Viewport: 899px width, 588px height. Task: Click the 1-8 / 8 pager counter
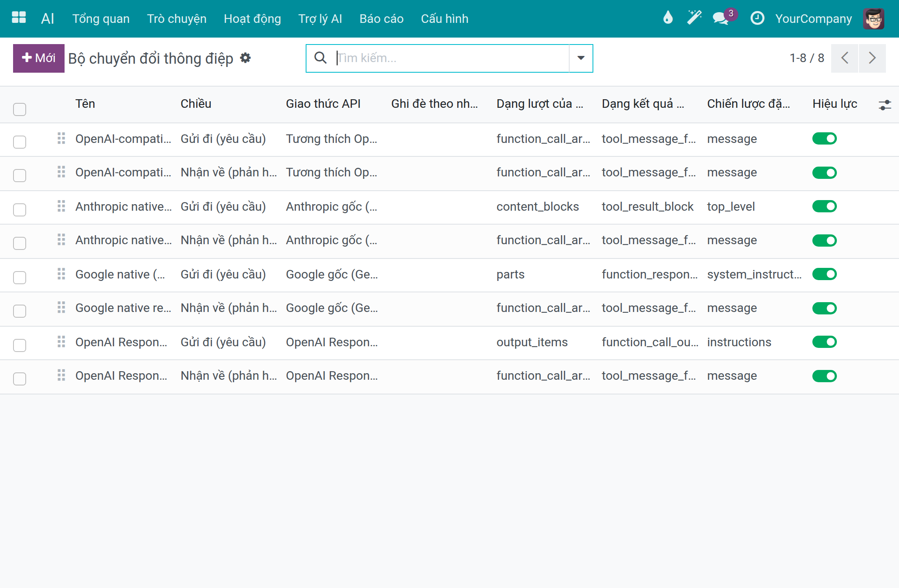tap(807, 58)
